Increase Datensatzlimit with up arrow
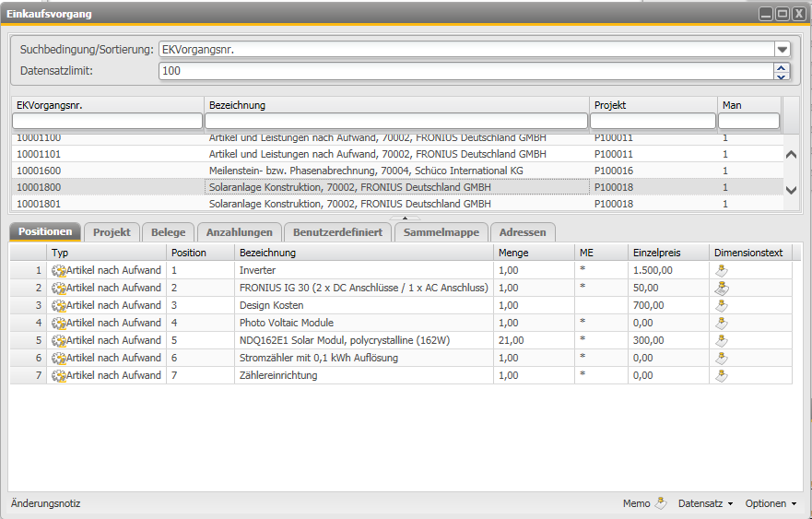The width and height of the screenshot is (812, 519). [x=782, y=67]
